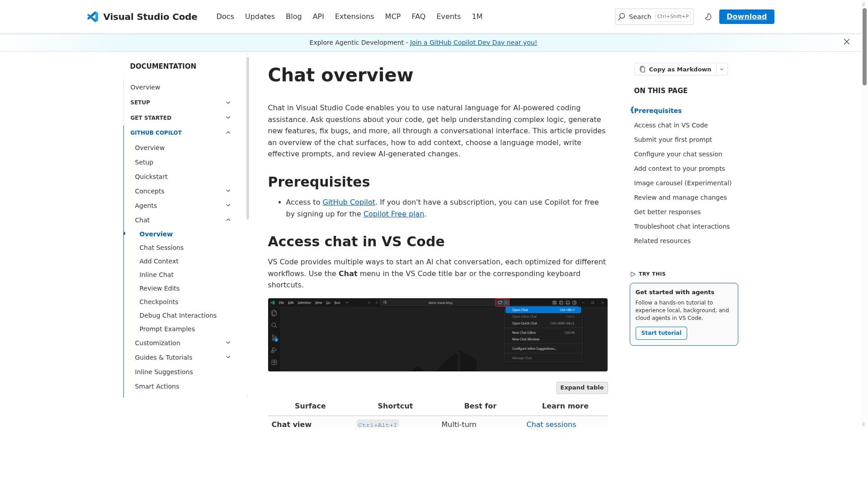The width and height of the screenshot is (868, 488).
Task: Follow the GitHub Copilot Dev Day link
Action: point(473,42)
